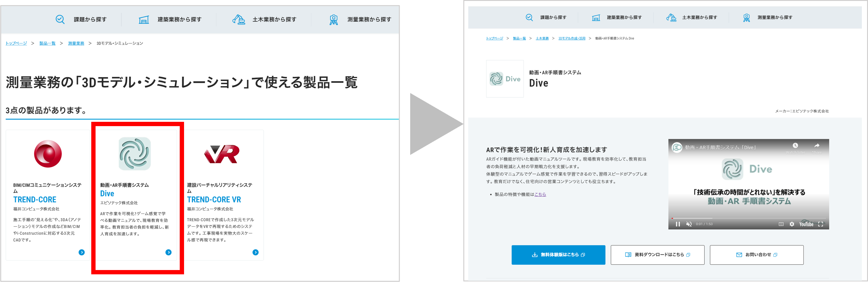868x282 pixels.
Task: Click メーカー：エピソテック株式会社 text
Action: (x=802, y=111)
